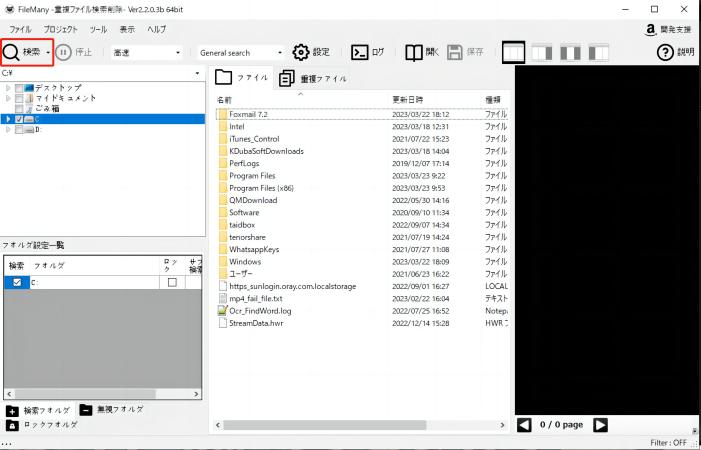Screen dimensions: 701x450
Task: Add an ignore folder (無視フォルダ)
Action: coord(111,409)
